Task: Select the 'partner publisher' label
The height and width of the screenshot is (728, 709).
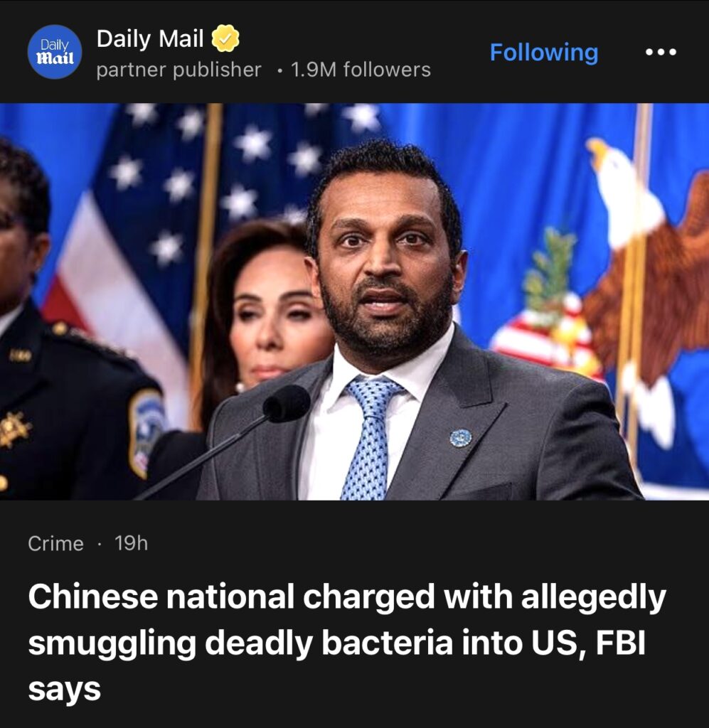Action: click(178, 70)
